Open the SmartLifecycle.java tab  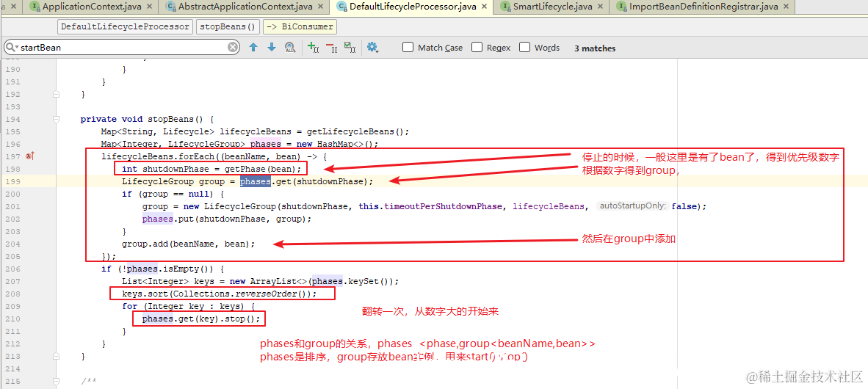pyautogui.click(x=552, y=7)
